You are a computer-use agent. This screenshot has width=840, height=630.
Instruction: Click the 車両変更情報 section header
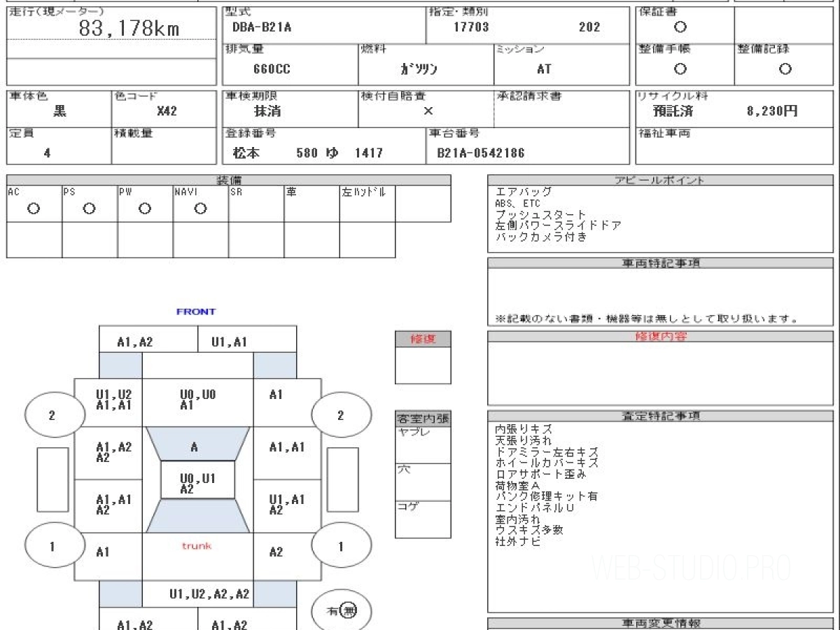point(660,623)
